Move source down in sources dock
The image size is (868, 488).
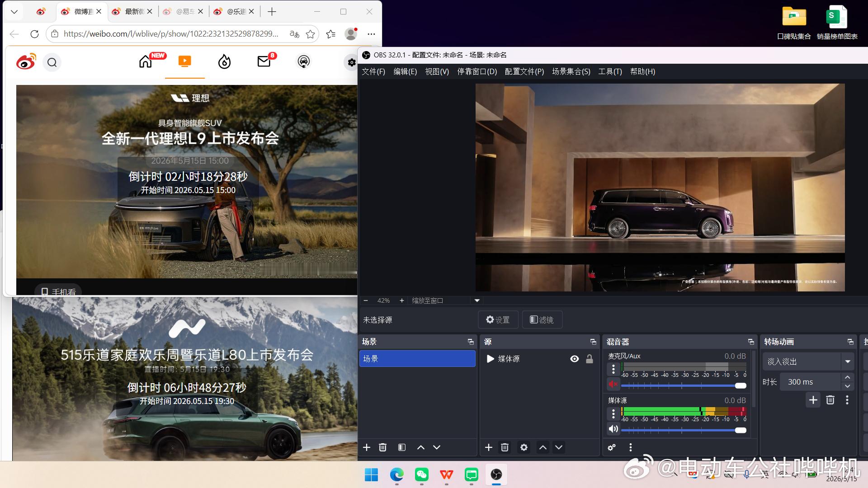[559, 447]
